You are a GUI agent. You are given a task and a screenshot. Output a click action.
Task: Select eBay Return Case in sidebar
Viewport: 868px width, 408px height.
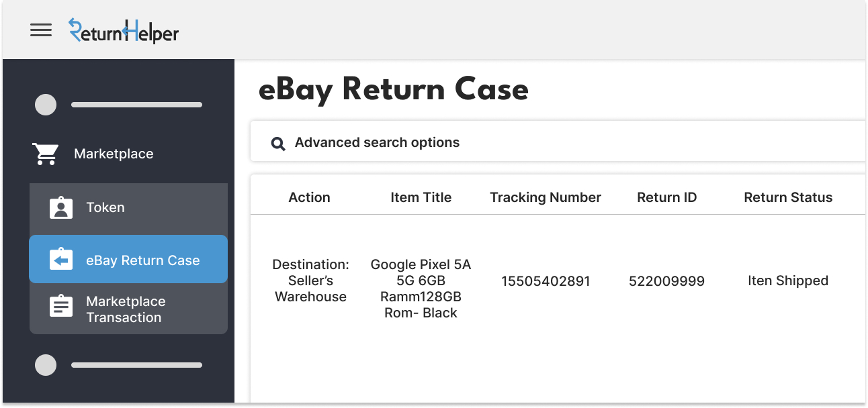[142, 260]
